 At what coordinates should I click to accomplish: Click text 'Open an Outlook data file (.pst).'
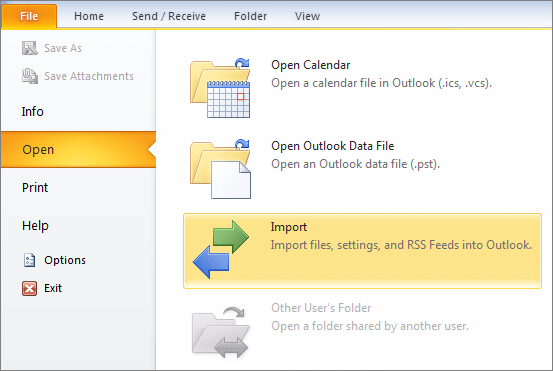356,164
